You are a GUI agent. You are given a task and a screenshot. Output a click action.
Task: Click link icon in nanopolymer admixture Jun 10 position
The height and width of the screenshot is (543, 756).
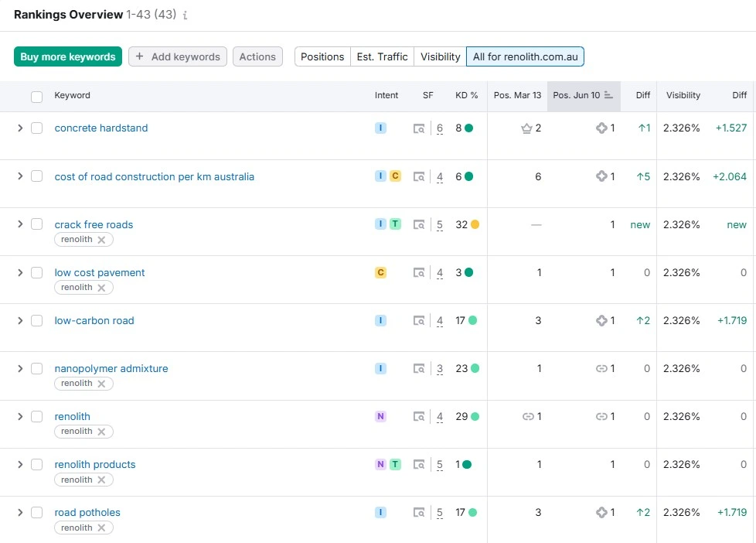click(601, 369)
